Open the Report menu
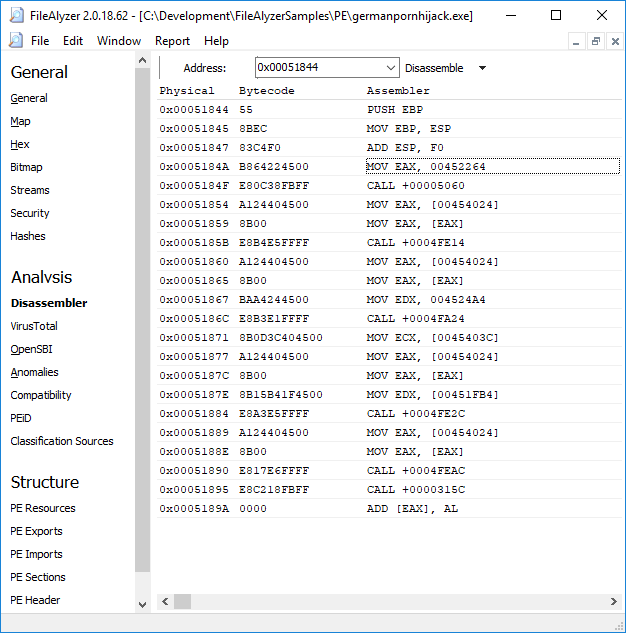The width and height of the screenshot is (626, 633). (172, 41)
